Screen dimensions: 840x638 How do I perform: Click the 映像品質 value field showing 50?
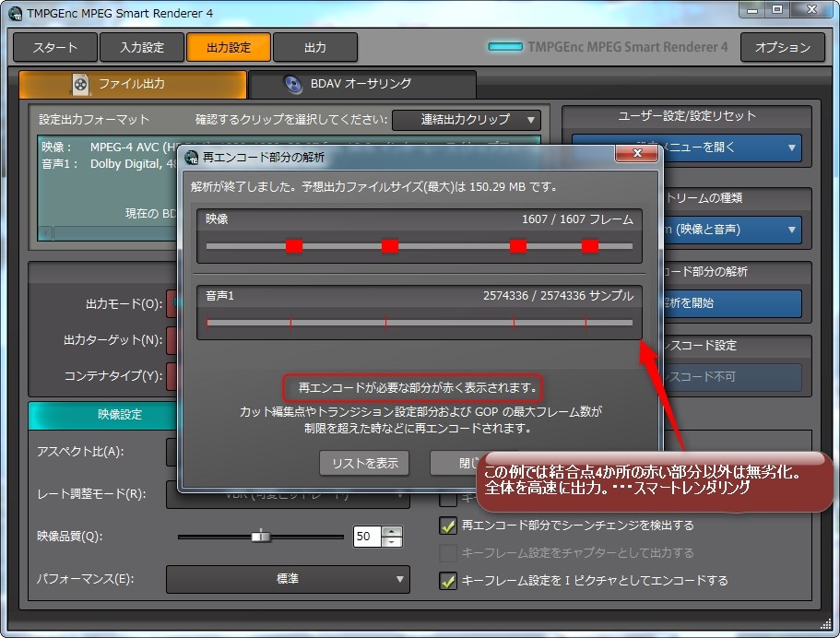(367, 537)
